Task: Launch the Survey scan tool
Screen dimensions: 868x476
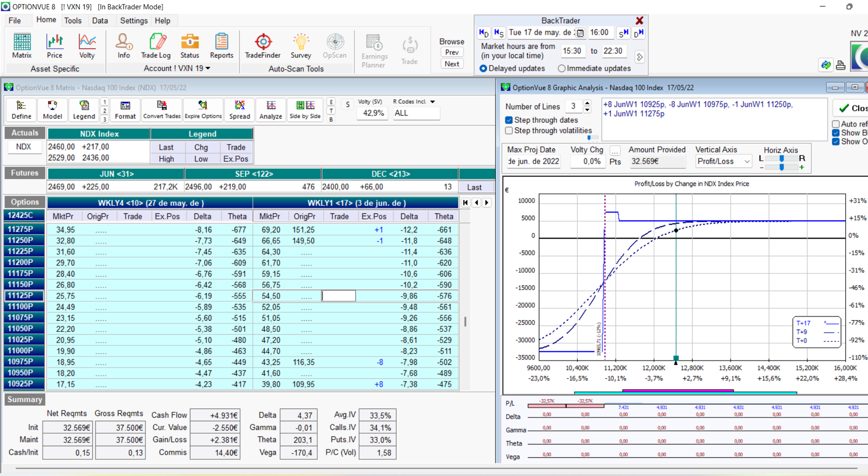Action: (x=301, y=46)
